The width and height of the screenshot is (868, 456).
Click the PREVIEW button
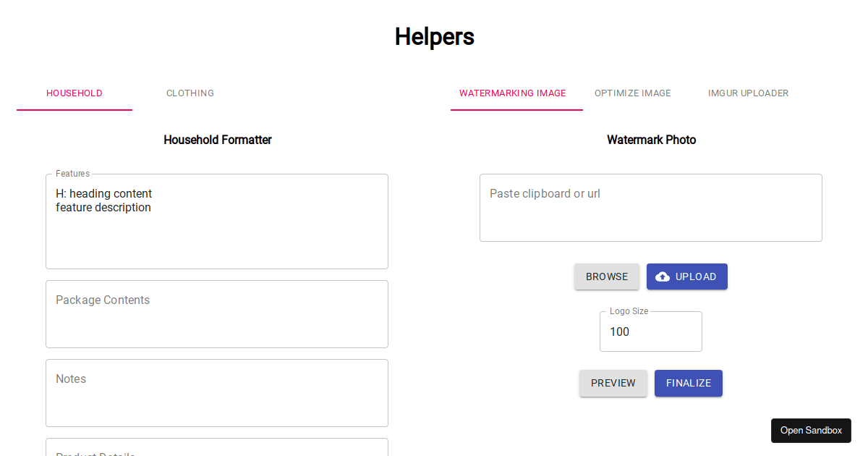pos(613,383)
